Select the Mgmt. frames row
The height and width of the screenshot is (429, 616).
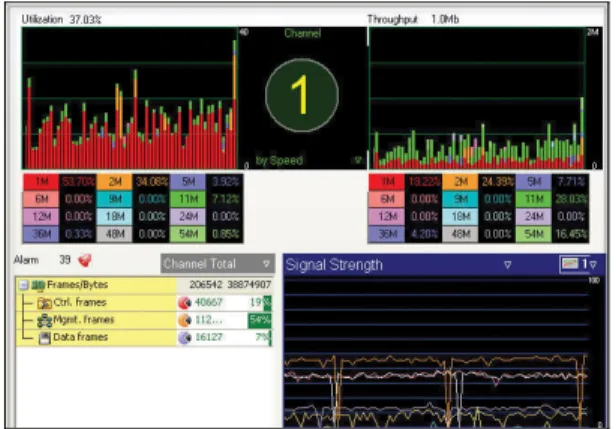(x=144, y=320)
